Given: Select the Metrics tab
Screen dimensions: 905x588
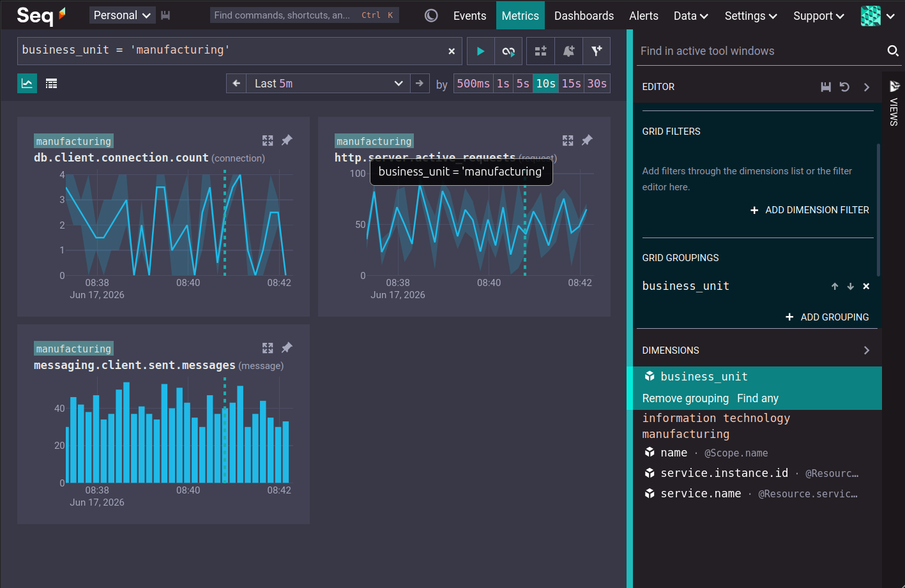Looking at the screenshot, I should [520, 15].
